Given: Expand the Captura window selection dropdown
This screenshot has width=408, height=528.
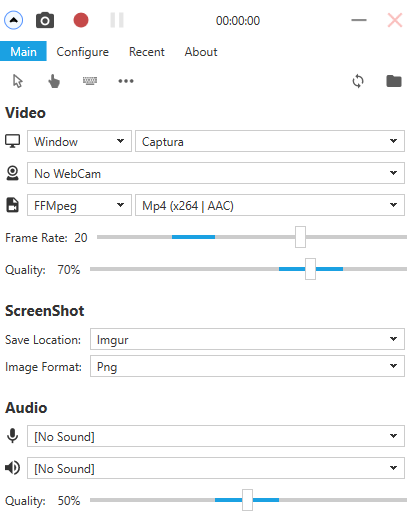Looking at the screenshot, I should click(270, 141).
